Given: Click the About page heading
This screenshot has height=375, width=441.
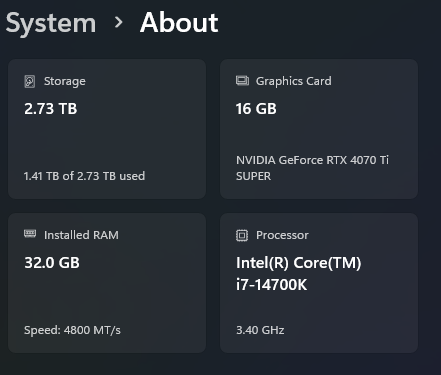Looking at the screenshot, I should (x=179, y=23).
